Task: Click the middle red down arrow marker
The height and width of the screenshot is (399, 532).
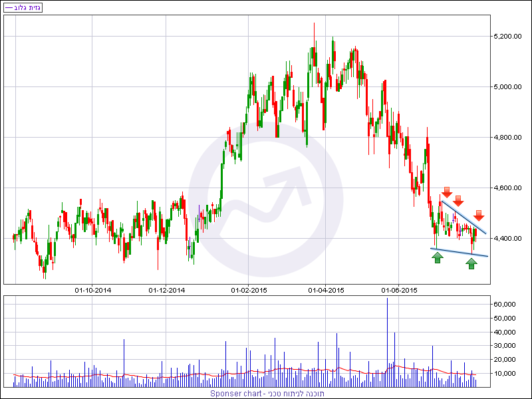Action: click(458, 201)
